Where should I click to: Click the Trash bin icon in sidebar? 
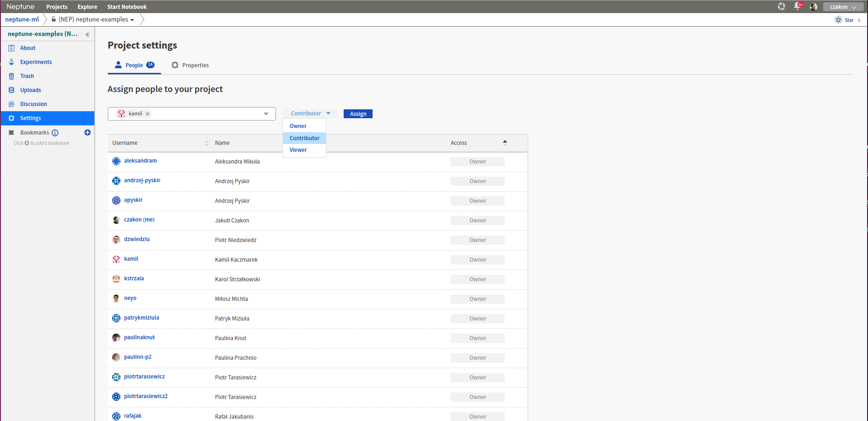tap(12, 76)
